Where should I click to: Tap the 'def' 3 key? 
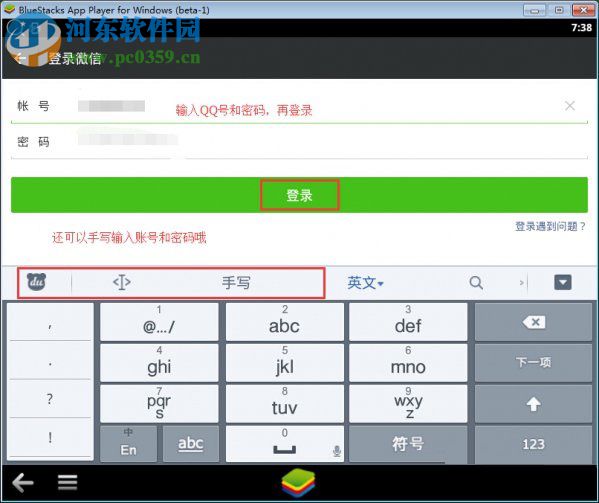pyautogui.click(x=408, y=322)
